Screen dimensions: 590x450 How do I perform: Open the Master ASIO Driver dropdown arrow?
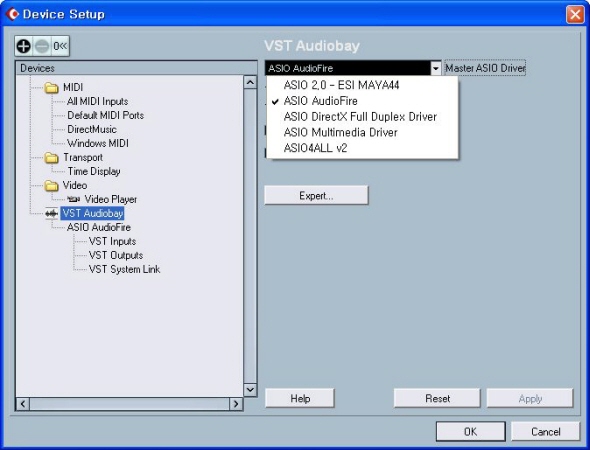click(x=435, y=68)
